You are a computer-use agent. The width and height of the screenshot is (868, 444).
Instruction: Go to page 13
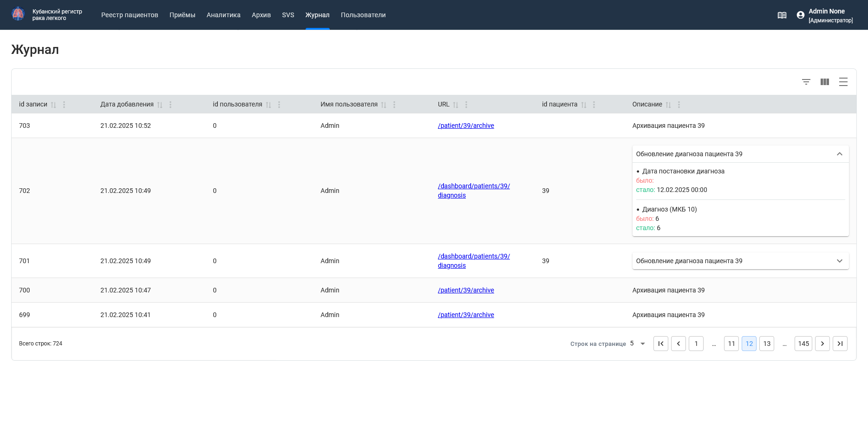[767, 344]
